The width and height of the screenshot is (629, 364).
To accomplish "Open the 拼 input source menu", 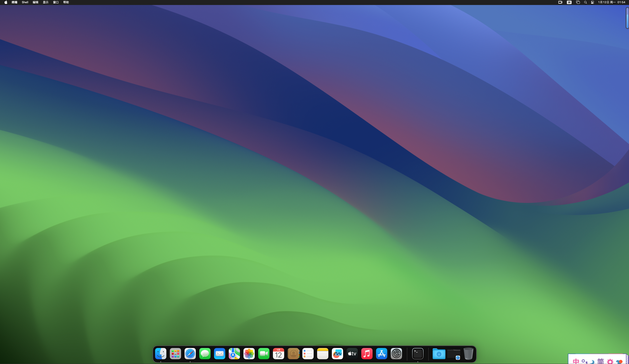I will (x=569, y=2).
